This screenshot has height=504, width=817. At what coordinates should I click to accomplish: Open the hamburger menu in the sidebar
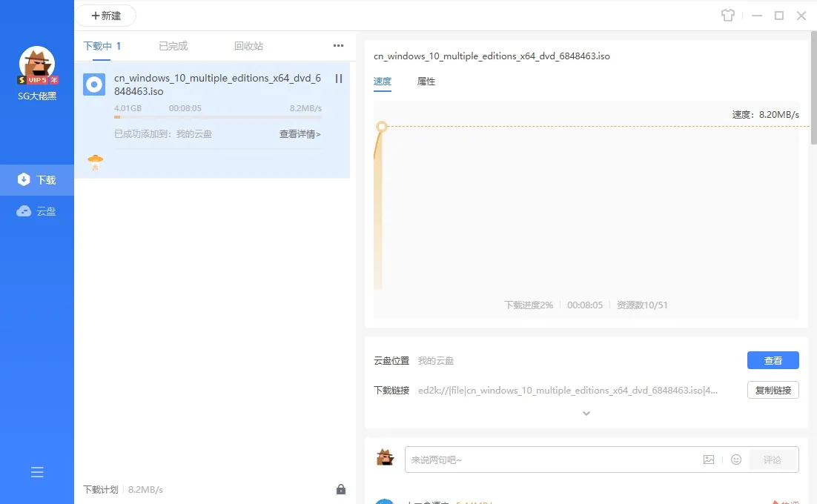(37, 472)
